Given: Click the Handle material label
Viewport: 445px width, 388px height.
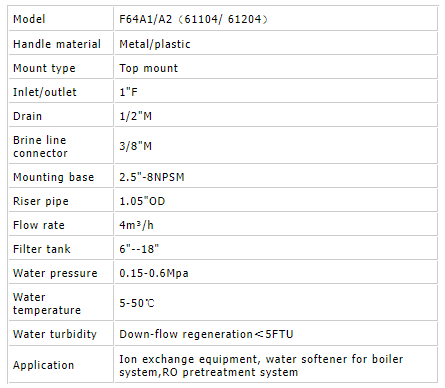Looking at the screenshot, I should point(57,44).
